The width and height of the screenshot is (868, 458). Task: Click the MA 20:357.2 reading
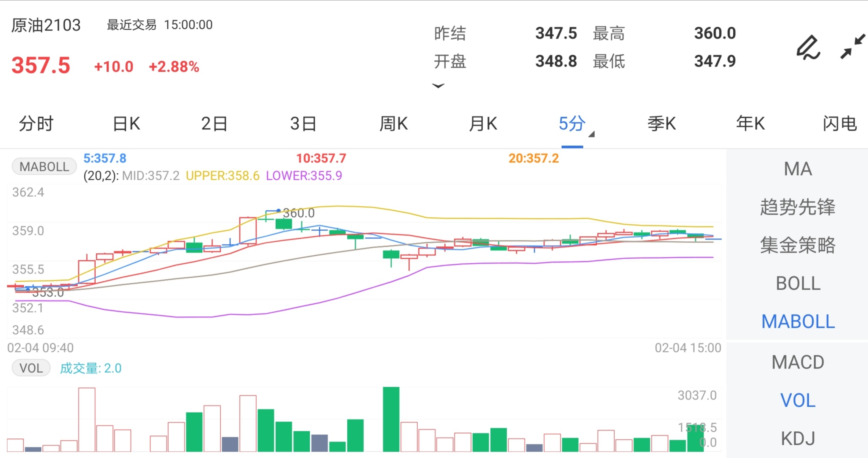(x=534, y=158)
